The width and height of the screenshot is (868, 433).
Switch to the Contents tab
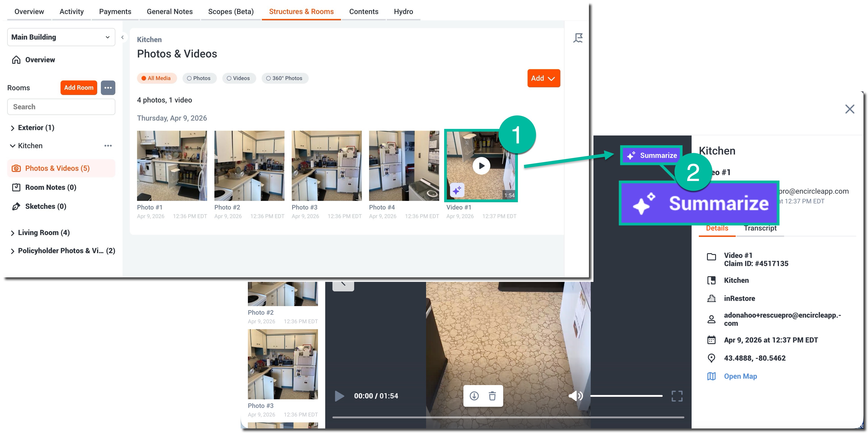click(x=364, y=12)
